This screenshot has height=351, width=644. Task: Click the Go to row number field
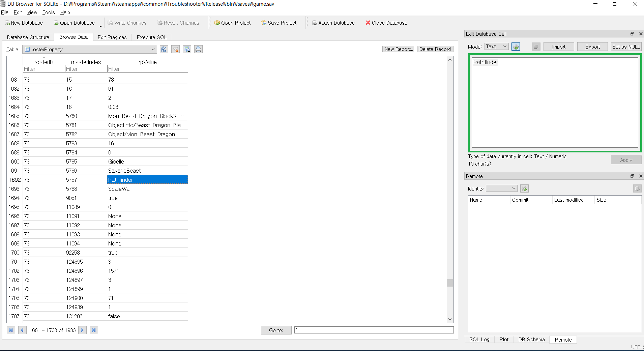coord(374,330)
